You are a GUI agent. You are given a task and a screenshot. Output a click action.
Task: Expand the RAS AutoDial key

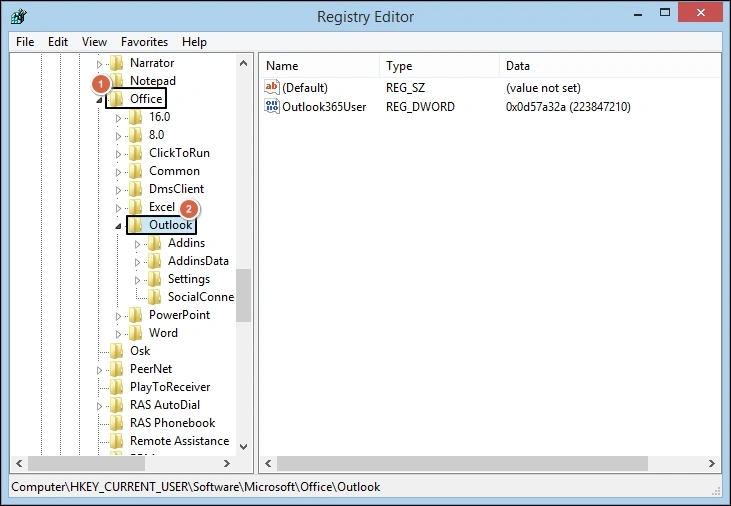(x=99, y=407)
